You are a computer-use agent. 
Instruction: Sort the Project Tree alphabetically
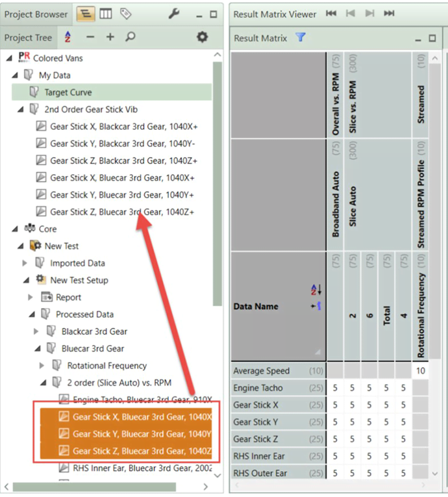[68, 38]
